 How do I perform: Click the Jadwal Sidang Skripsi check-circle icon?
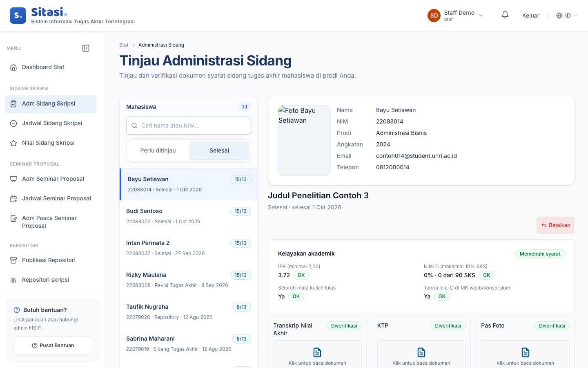click(x=13, y=123)
